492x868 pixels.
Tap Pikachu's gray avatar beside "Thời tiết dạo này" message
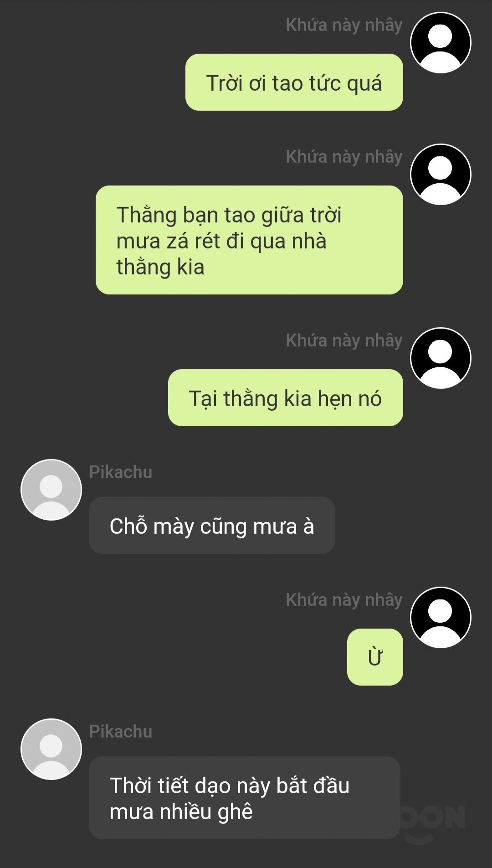point(51,749)
